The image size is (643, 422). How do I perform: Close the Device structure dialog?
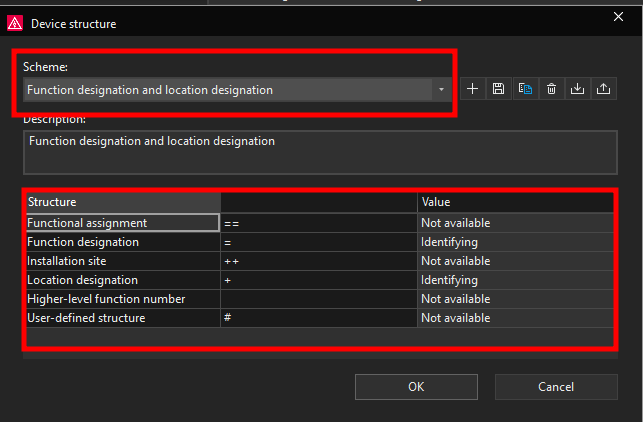point(617,17)
